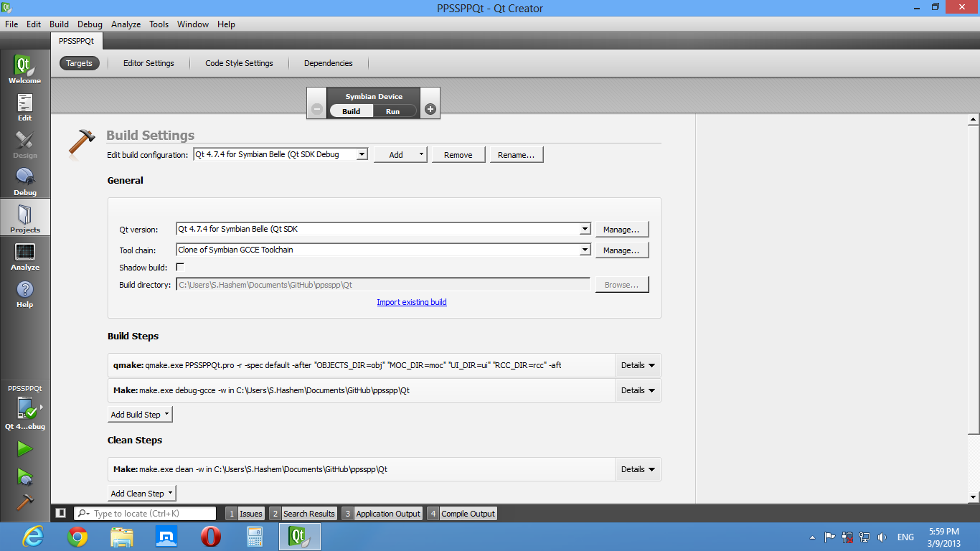Build the project with hammer icon
Image resolution: width=980 pixels, height=551 pixels.
tap(25, 502)
